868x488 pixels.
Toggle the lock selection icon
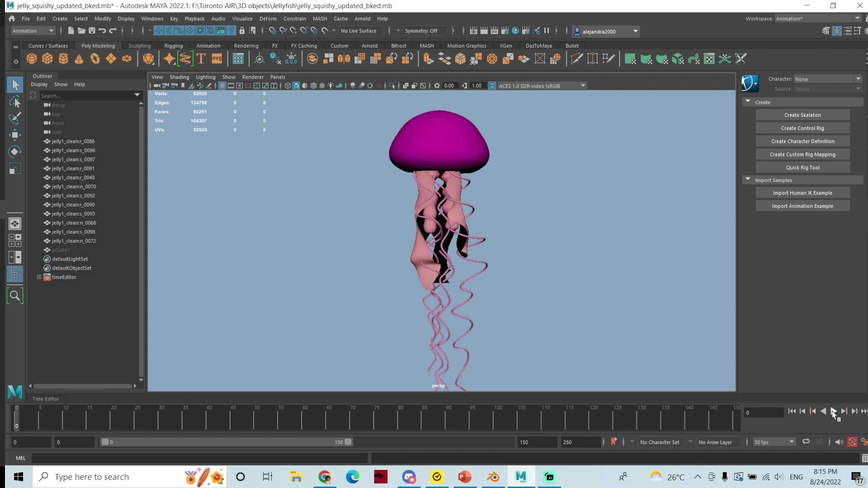242,31
